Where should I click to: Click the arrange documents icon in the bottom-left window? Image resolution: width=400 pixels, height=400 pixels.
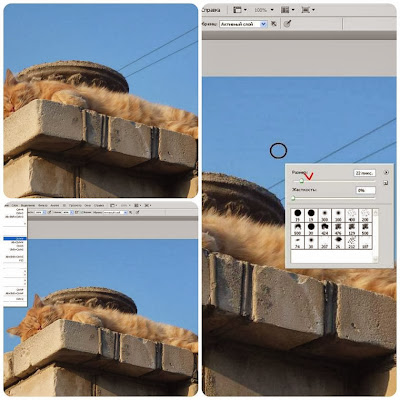click(136, 205)
